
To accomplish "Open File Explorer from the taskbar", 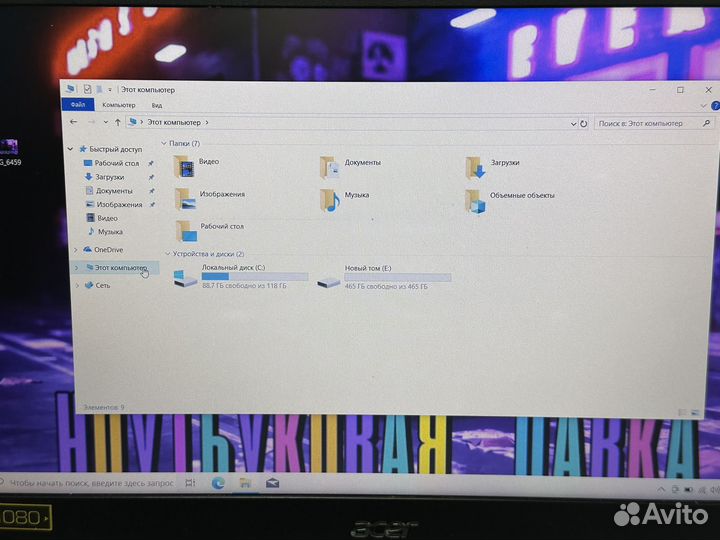I will (245, 483).
